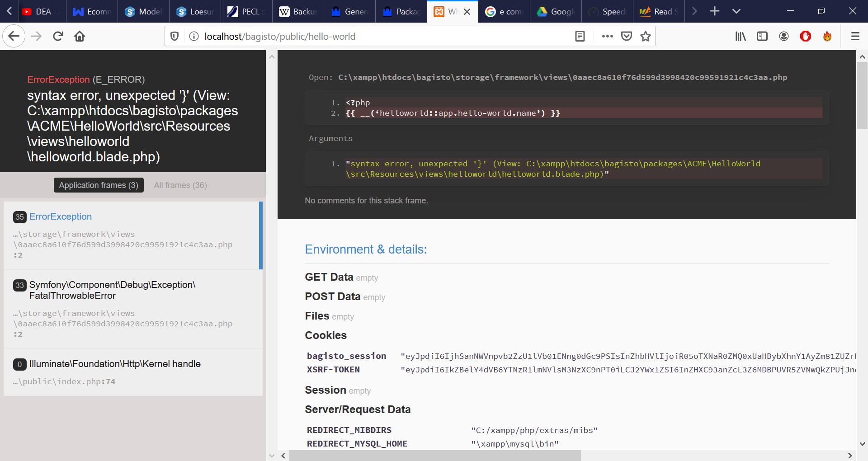Switch to the Packag tab
868x461 pixels.
(x=401, y=11)
